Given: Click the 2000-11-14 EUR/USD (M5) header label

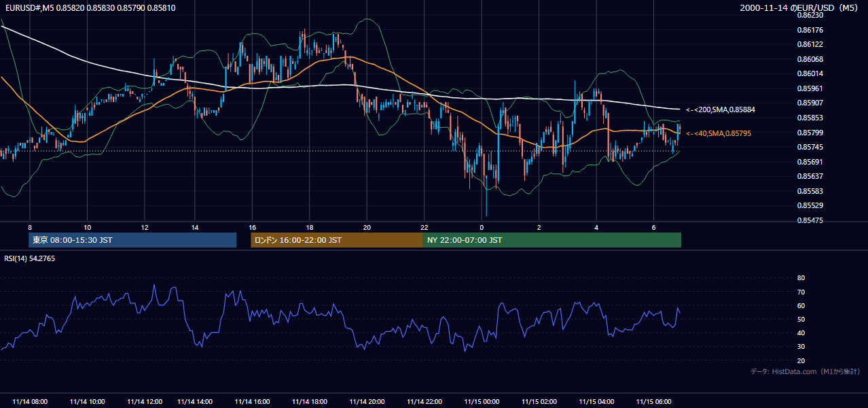Looking at the screenshot, I should point(799,7).
